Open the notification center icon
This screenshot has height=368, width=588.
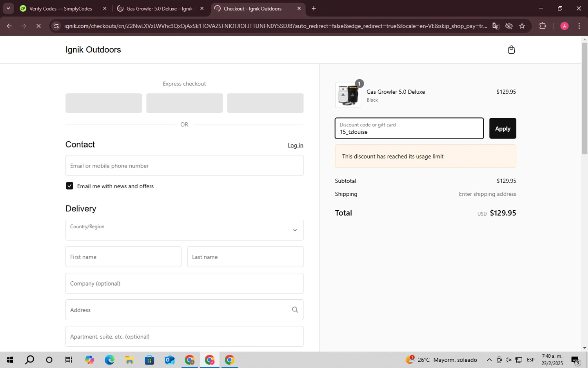[575, 360]
